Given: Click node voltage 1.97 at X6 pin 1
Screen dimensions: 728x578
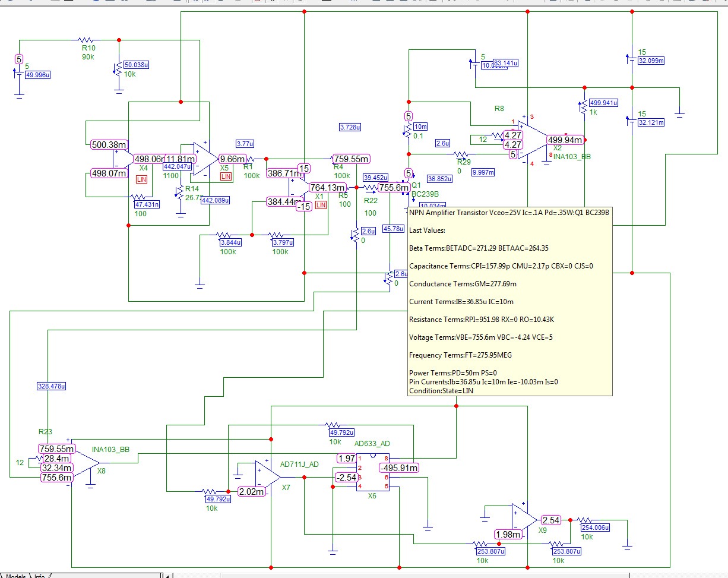Looking at the screenshot, I should 347,458.
